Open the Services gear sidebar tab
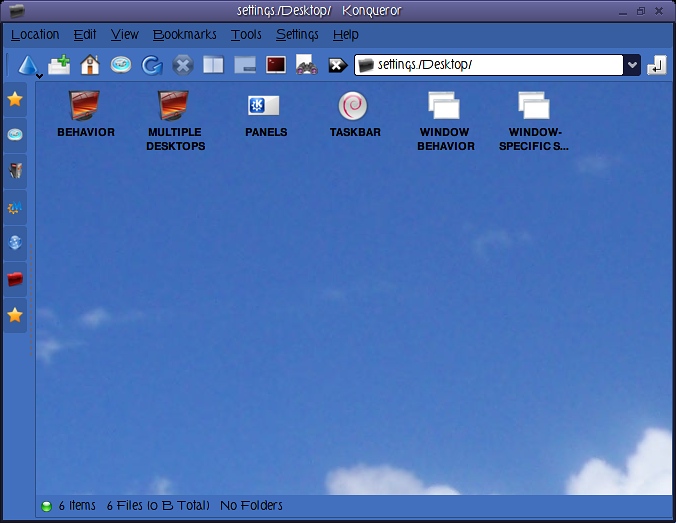The height and width of the screenshot is (523, 676). pos(15,207)
